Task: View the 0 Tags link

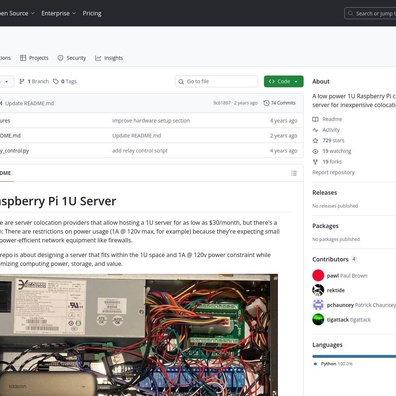Action: pyautogui.click(x=65, y=81)
